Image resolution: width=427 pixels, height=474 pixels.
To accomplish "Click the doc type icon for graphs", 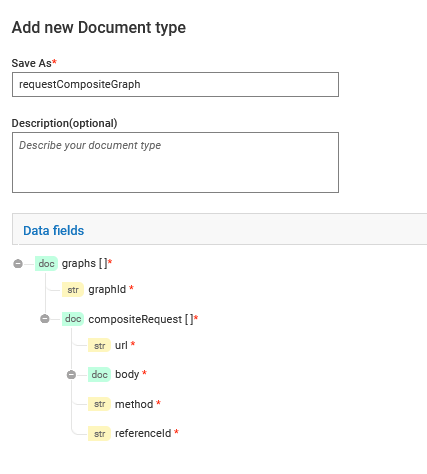I will coord(46,264).
